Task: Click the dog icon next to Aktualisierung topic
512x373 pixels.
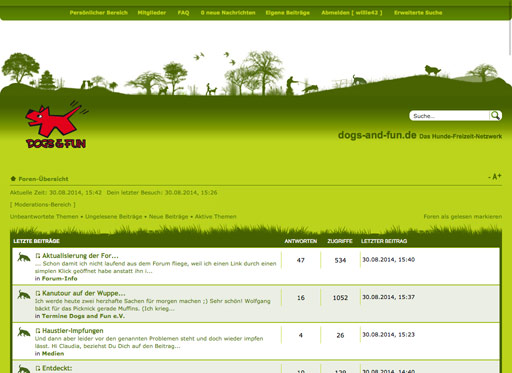Action: pyautogui.click(x=24, y=257)
